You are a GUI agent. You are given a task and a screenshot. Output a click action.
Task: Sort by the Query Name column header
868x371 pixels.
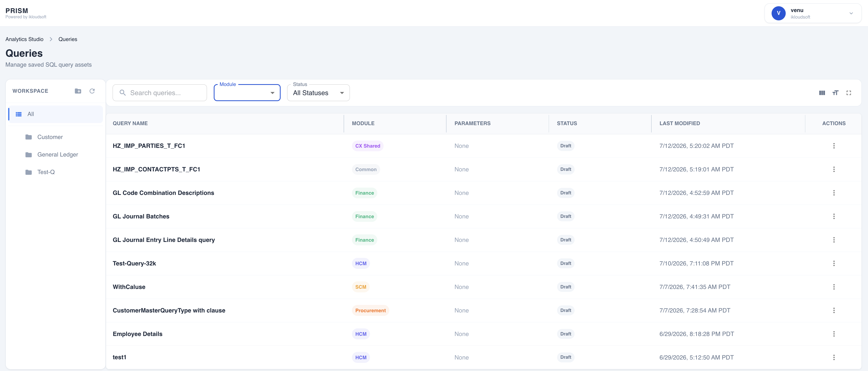(130, 123)
